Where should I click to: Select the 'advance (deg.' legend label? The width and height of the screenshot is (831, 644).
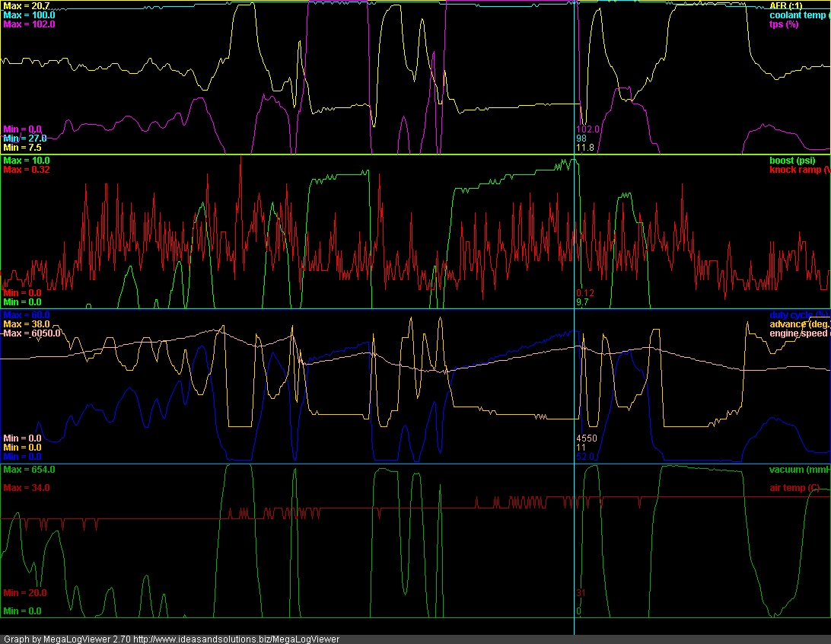tap(800, 324)
